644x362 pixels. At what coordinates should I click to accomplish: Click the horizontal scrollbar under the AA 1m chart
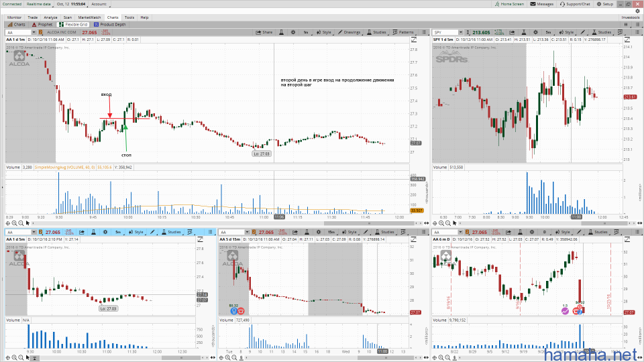coord(370,223)
